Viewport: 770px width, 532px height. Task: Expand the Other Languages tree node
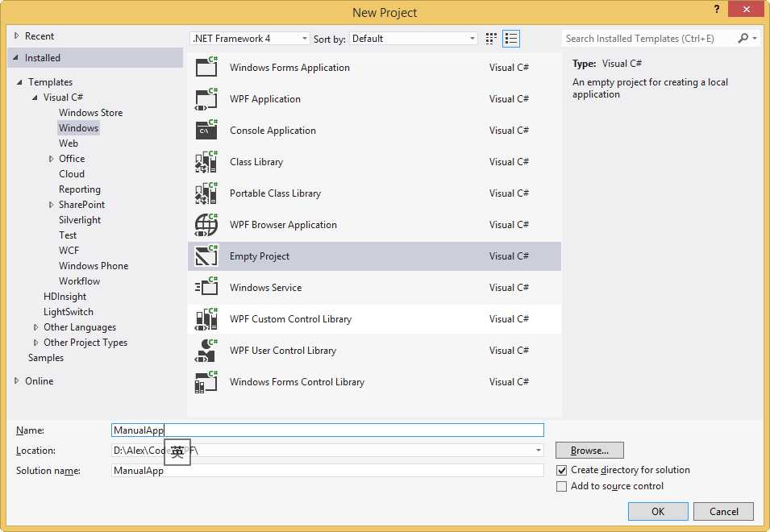35,326
